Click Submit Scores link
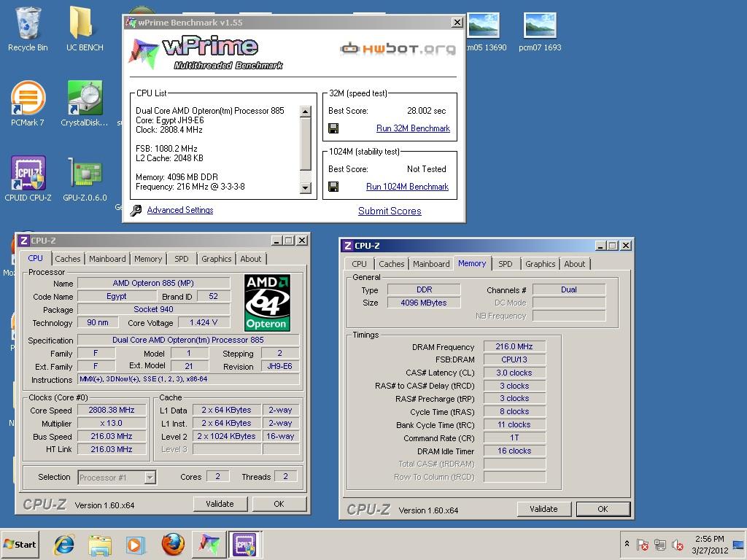The width and height of the screenshot is (747, 560). [x=390, y=211]
